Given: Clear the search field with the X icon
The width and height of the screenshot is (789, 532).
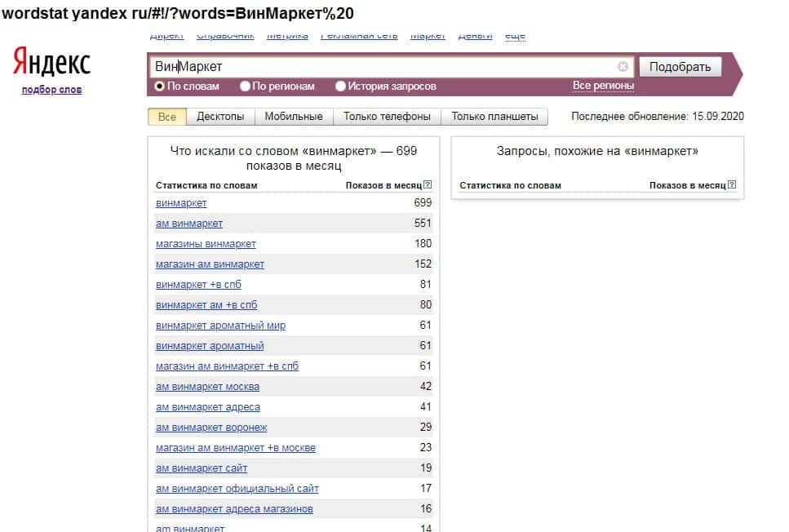Looking at the screenshot, I should pos(623,66).
